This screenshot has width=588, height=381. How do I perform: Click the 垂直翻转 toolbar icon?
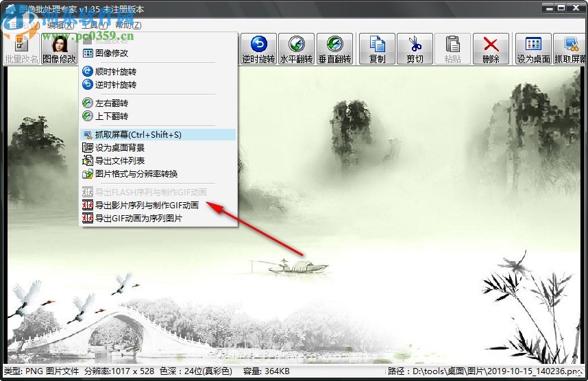334,49
